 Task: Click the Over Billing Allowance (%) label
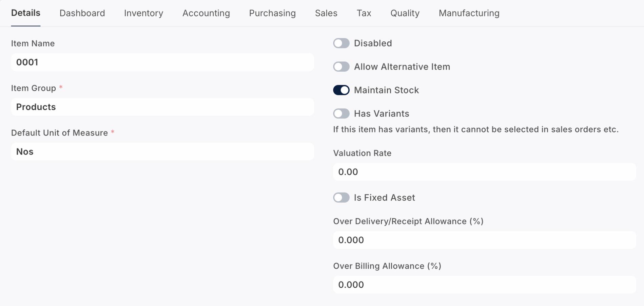point(387,266)
